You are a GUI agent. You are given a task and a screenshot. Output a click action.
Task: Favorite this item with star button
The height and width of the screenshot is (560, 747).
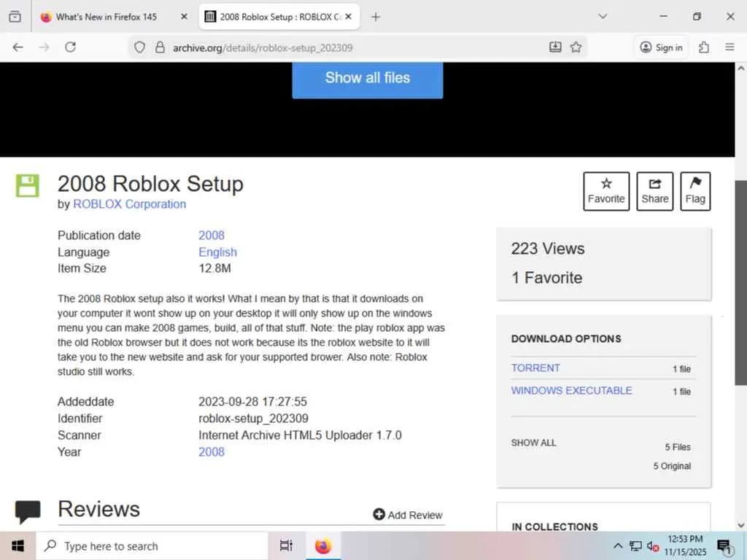point(606,192)
